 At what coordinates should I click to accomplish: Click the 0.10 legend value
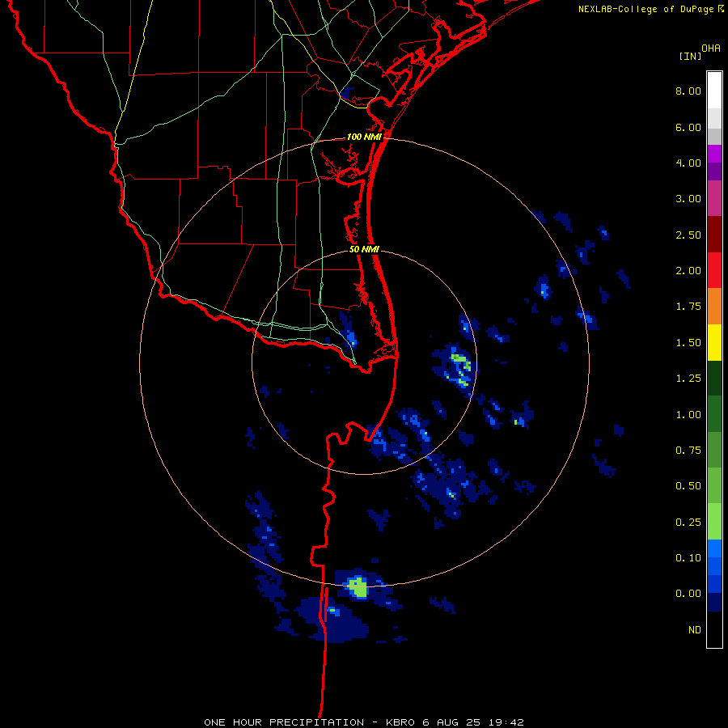[x=688, y=558]
